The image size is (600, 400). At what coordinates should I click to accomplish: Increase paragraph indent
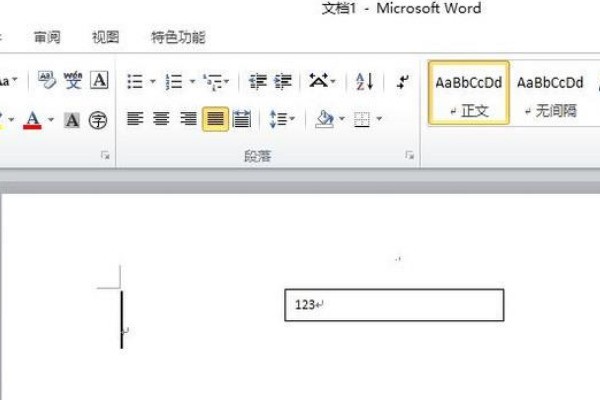click(283, 82)
